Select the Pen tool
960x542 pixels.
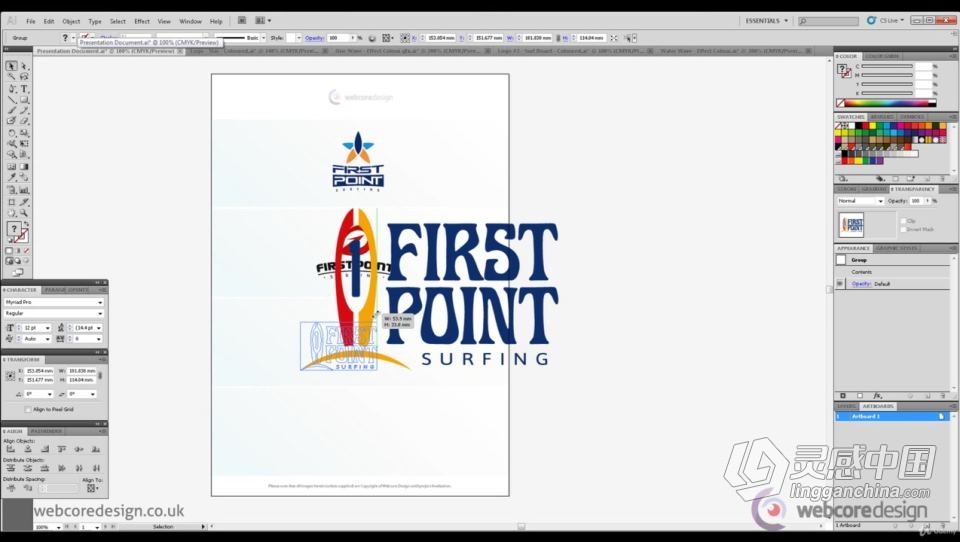click(11, 89)
